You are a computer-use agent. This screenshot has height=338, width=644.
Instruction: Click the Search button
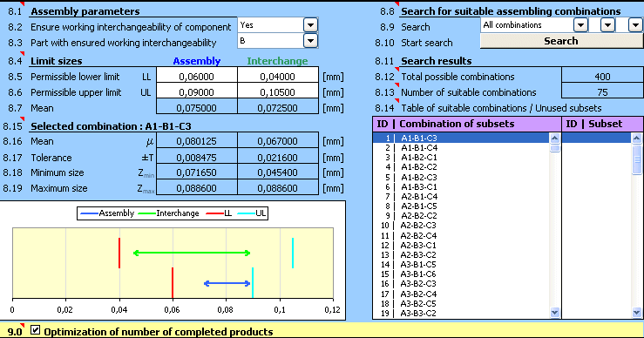[561, 41]
